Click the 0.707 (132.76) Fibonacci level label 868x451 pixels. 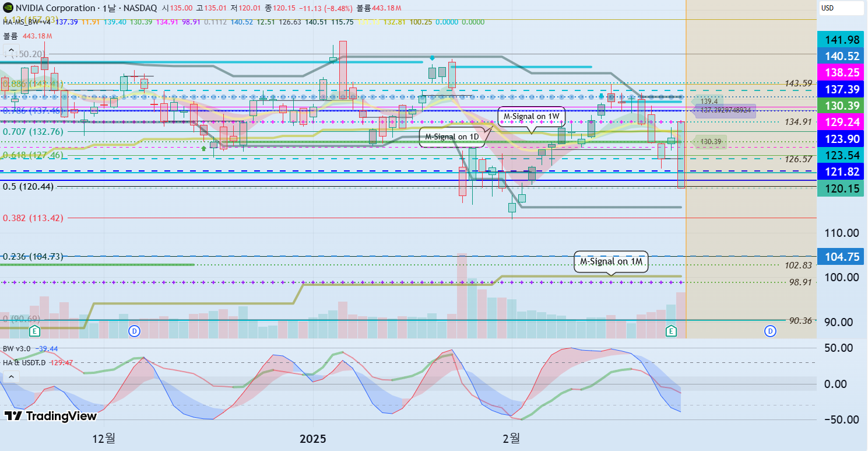pos(33,132)
